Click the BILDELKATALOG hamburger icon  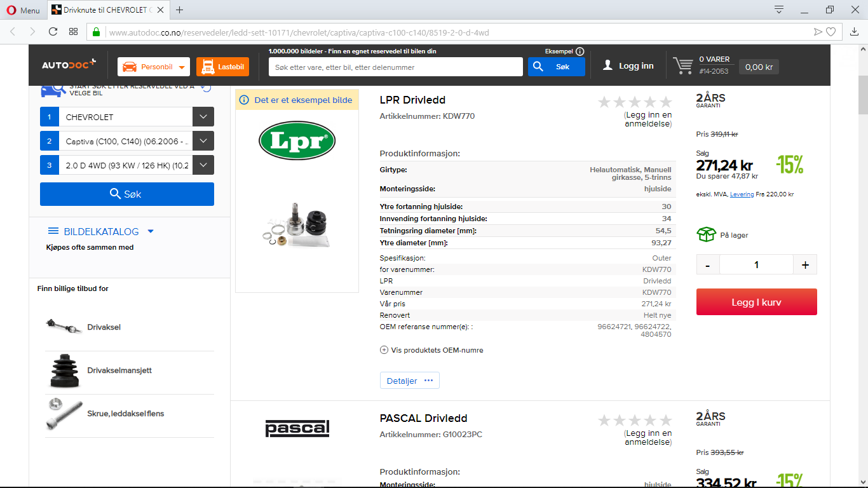[53, 231]
